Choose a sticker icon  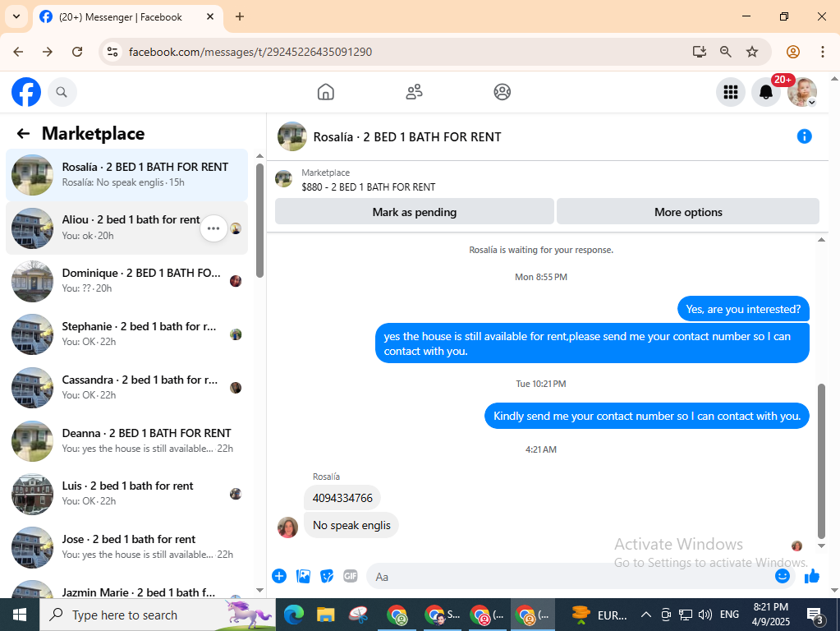click(x=327, y=576)
